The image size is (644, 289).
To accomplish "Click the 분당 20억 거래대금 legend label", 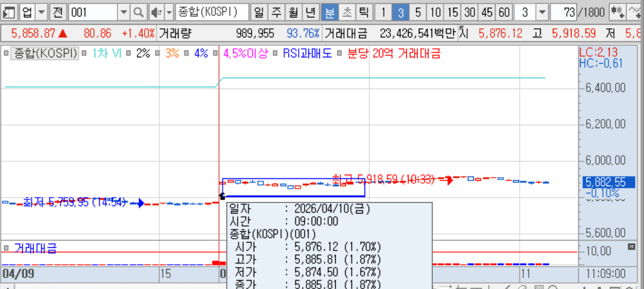I will [394, 53].
